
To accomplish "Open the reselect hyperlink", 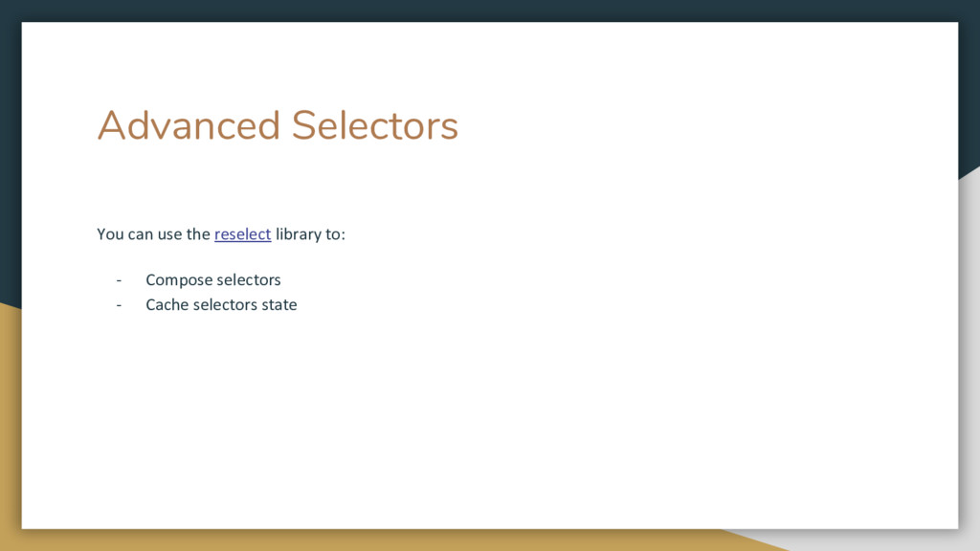I will click(242, 233).
